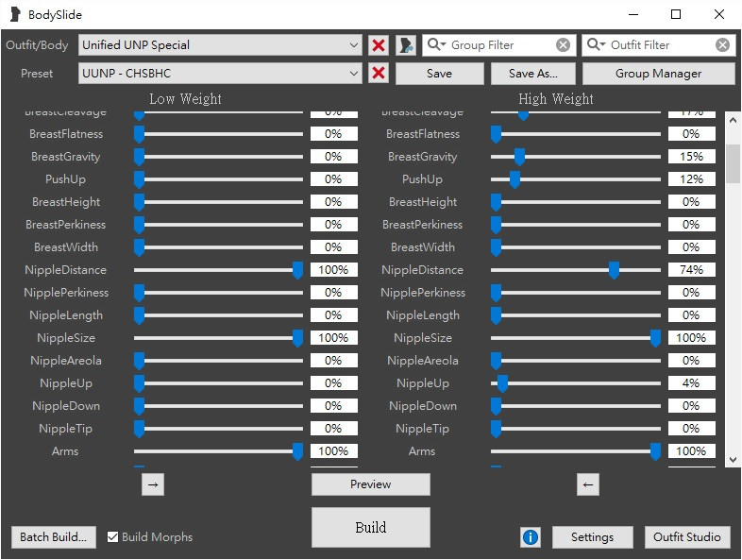Copy low weight values to high with right arrow
Screen dimensions: 742x560
[154, 484]
